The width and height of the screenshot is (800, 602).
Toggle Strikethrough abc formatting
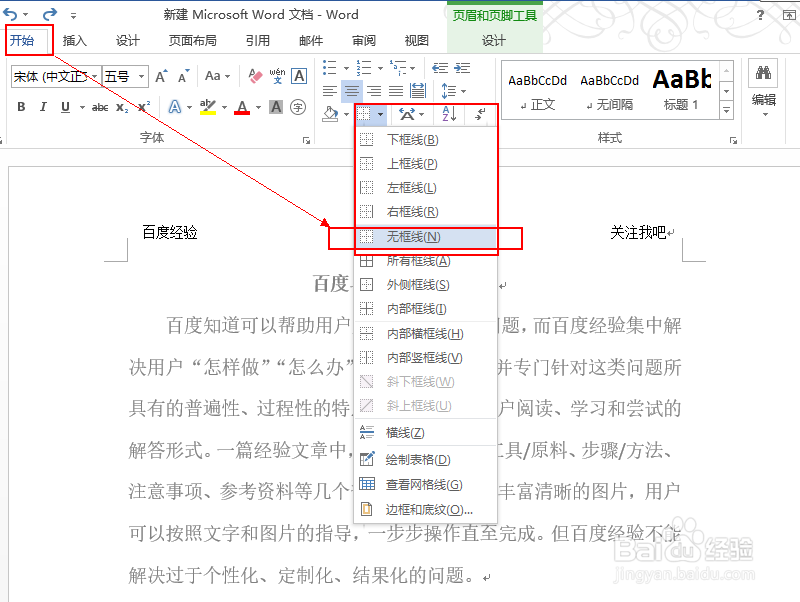point(100,107)
